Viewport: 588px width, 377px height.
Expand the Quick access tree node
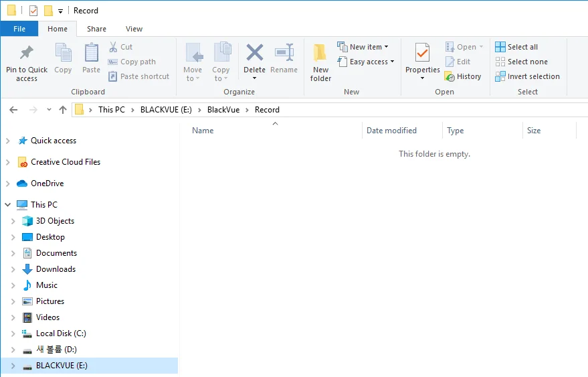point(8,141)
